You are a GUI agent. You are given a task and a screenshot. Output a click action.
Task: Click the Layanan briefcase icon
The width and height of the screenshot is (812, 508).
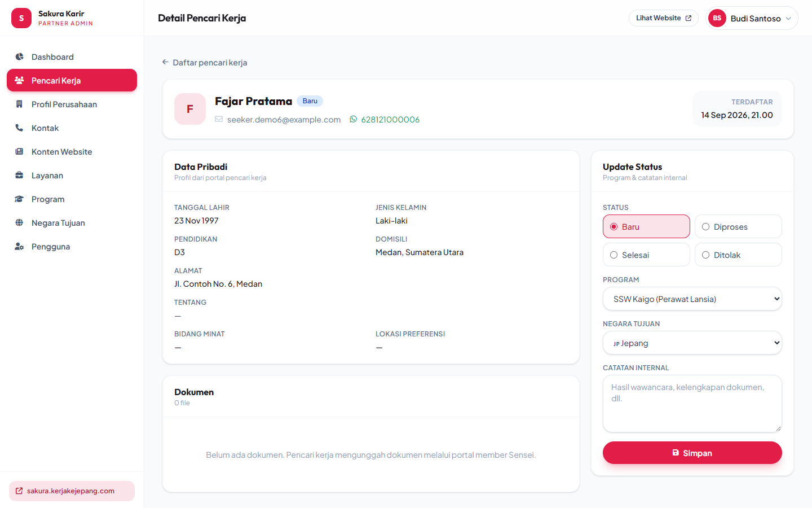19,175
